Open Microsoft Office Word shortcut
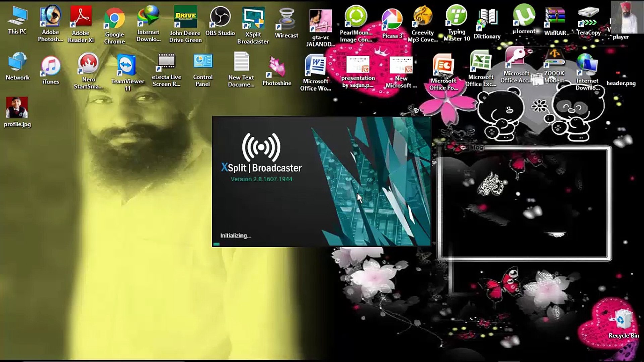 click(315, 72)
